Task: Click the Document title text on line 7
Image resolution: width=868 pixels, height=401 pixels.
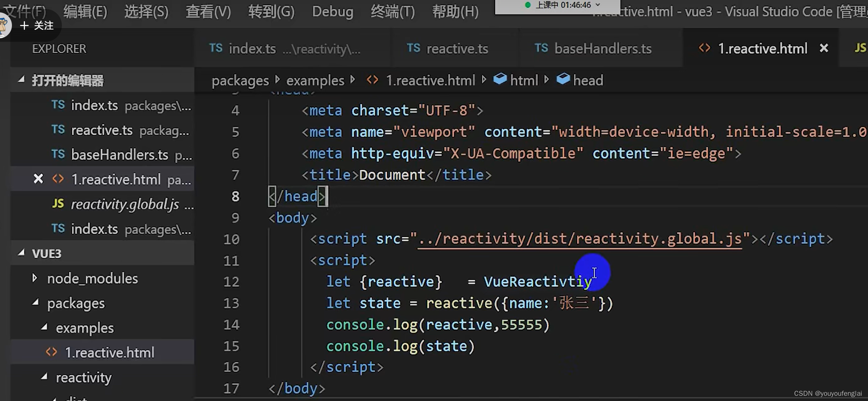Action: pos(392,175)
